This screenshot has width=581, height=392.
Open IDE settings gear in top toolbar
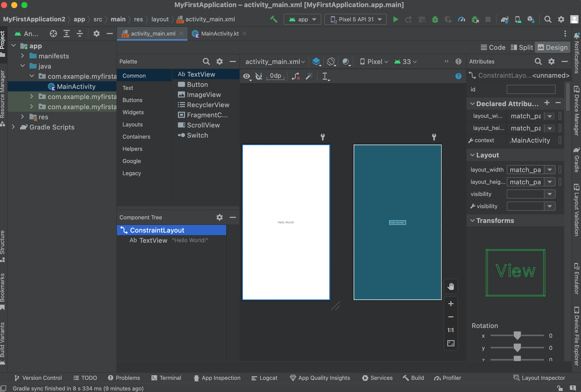click(x=561, y=19)
